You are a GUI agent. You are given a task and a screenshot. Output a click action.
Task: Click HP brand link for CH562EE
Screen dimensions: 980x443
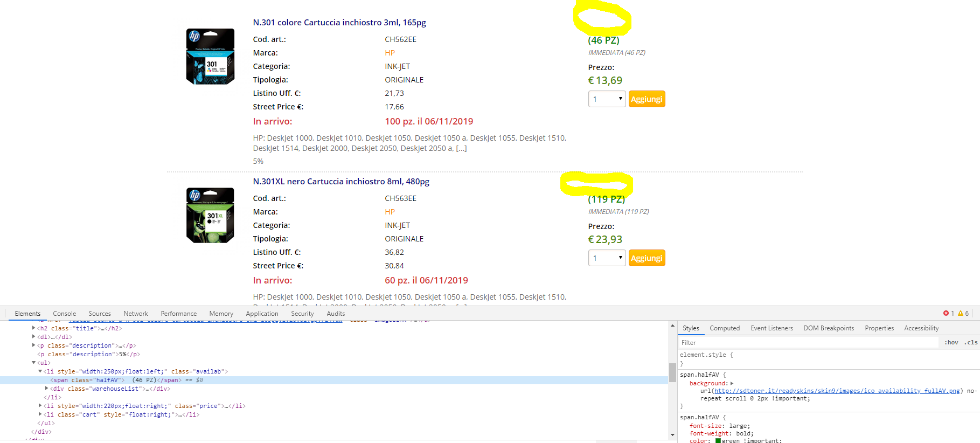390,53
